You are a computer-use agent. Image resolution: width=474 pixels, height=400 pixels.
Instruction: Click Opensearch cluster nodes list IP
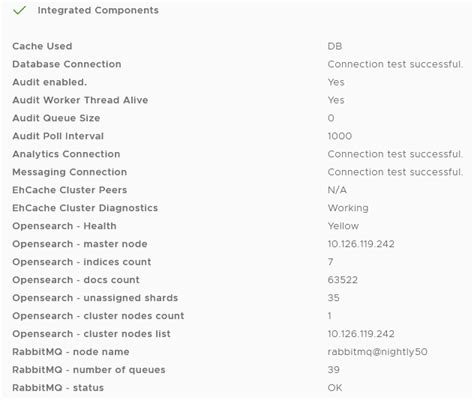361,334
